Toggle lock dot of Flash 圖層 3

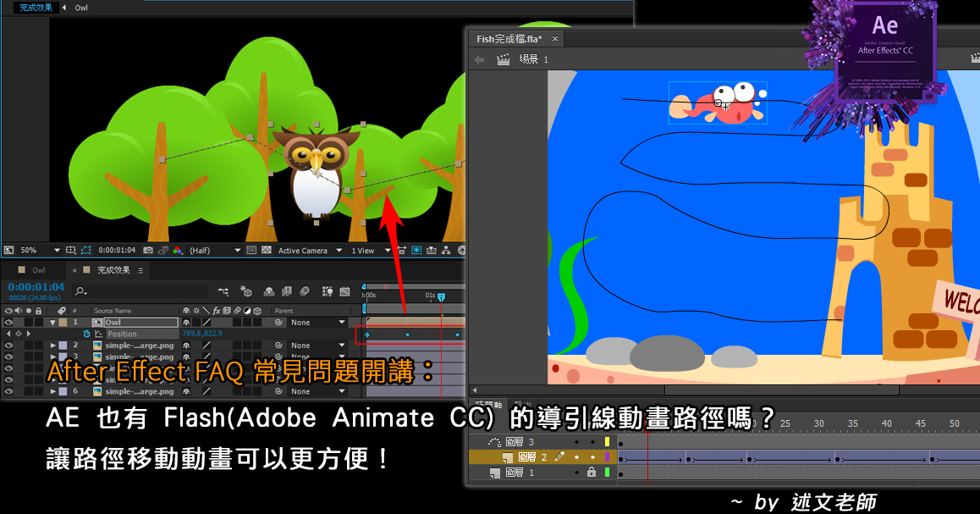(592, 442)
